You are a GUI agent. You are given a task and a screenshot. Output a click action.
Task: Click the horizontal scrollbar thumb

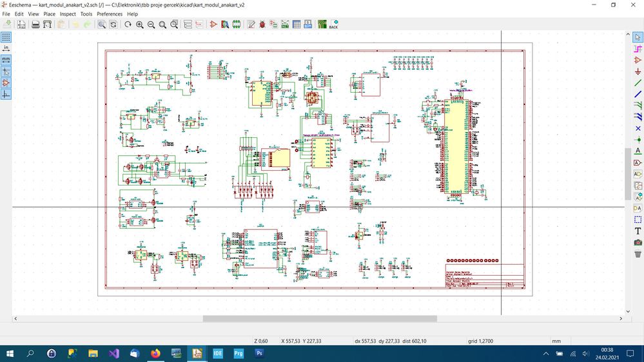click(x=320, y=318)
